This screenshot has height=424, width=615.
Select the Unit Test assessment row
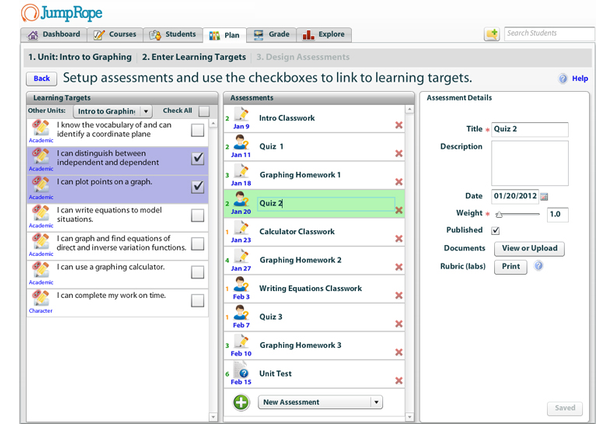314,374
